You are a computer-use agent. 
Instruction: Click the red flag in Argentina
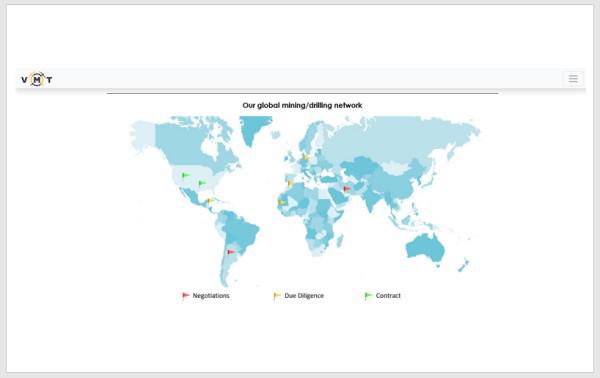pos(231,252)
